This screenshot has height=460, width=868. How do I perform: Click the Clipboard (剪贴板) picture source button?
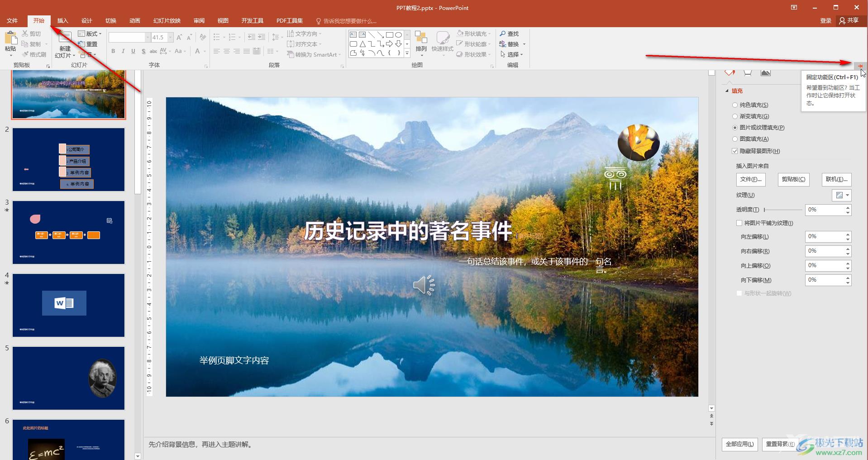[793, 179]
